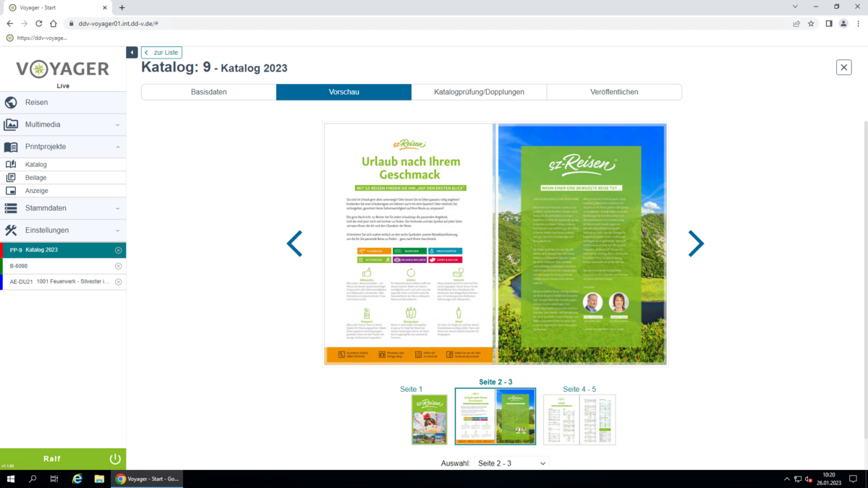
Task: Close the AE-DU21 entry
Action: click(119, 282)
